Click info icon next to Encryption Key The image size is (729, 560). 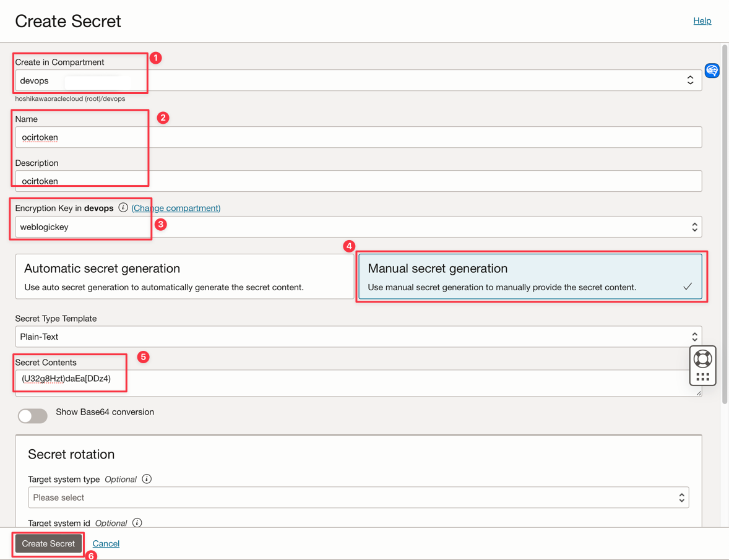click(123, 208)
